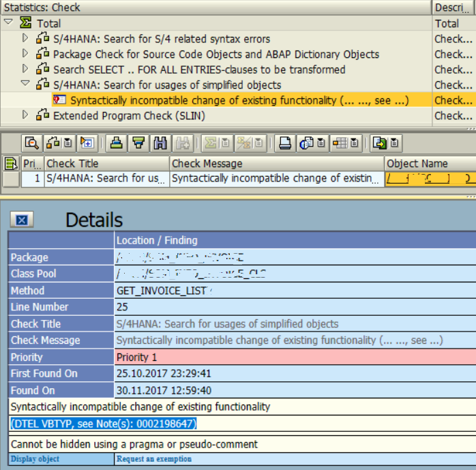Click the Print toolbar icon
Screen dimensions: 476x470
click(x=285, y=143)
